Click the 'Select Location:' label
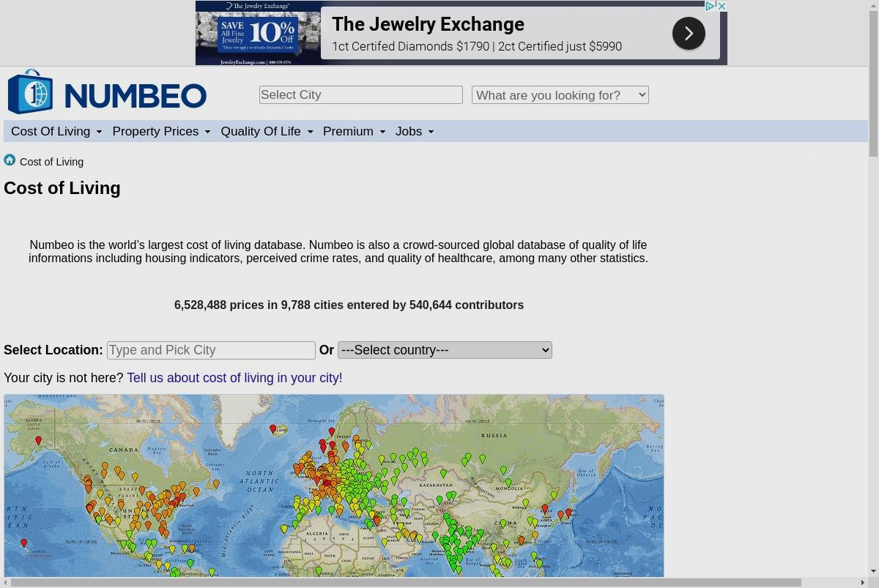The height and width of the screenshot is (588, 879). 53,350
